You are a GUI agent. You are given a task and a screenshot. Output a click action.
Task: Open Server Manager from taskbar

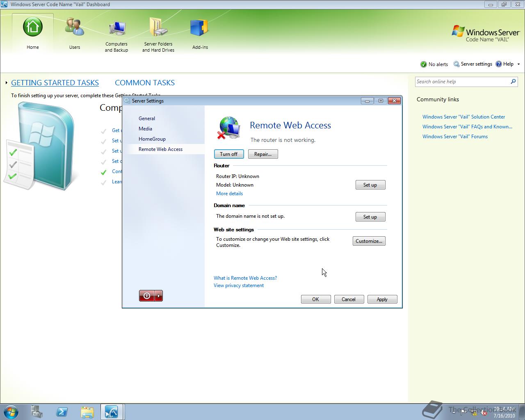pyautogui.click(x=37, y=412)
